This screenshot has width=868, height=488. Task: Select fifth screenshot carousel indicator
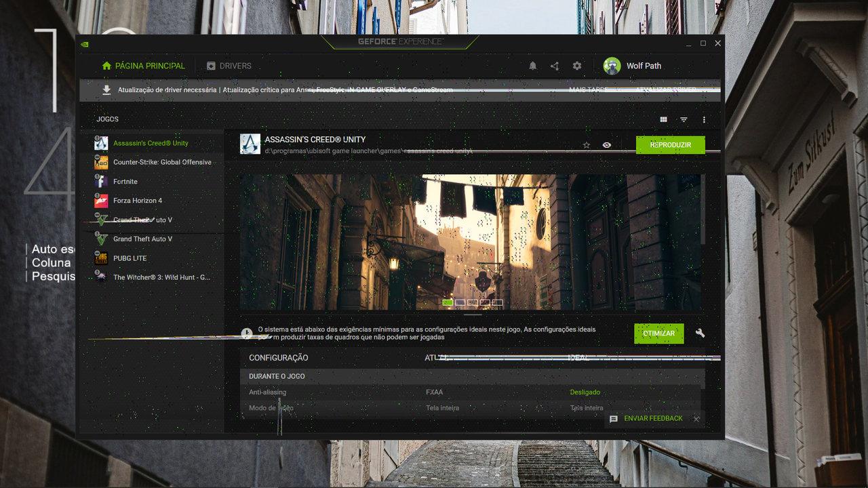click(x=498, y=302)
